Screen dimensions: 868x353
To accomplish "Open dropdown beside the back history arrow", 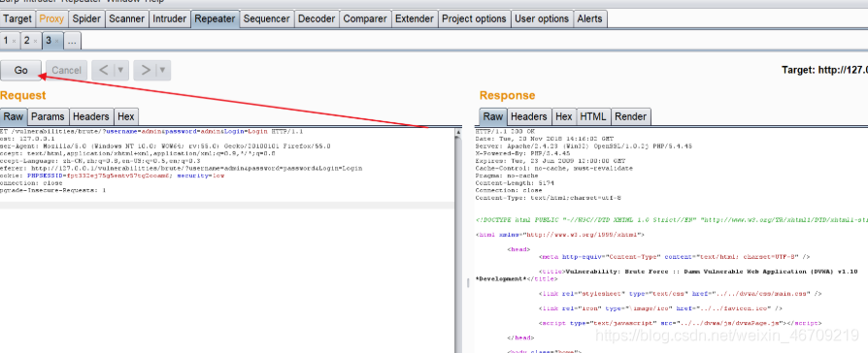I will (x=121, y=70).
